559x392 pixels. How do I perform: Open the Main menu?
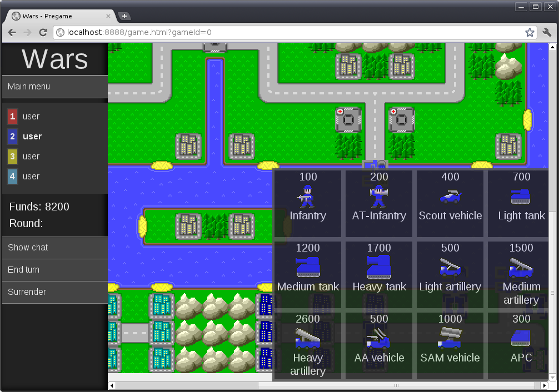click(54, 87)
